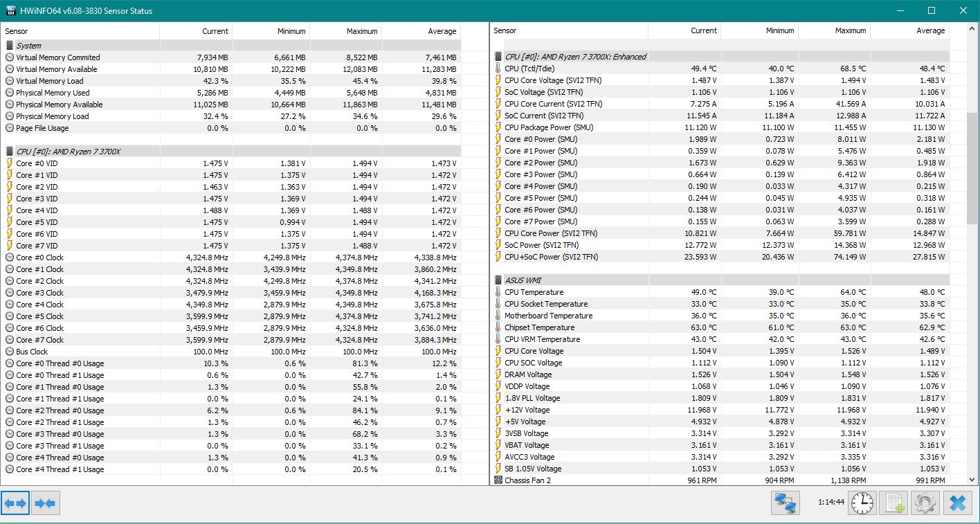
Task: Click the Minimum column header in left list
Action: 271,31
